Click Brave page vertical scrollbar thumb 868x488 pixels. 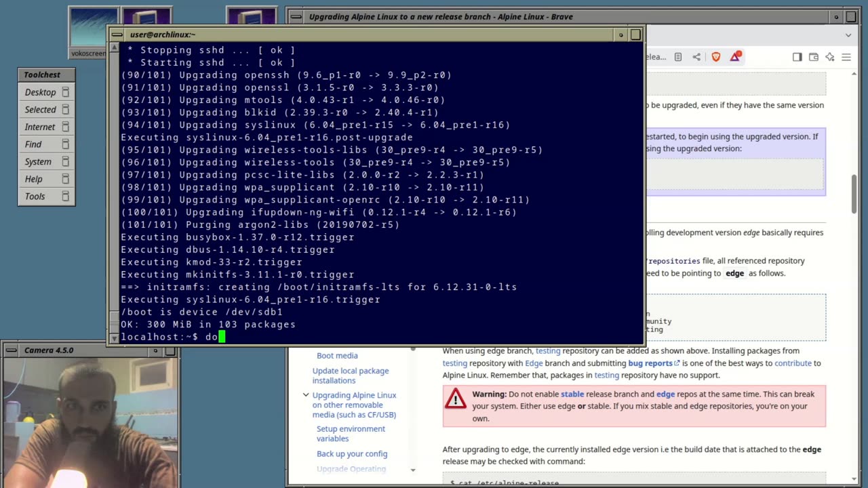tap(854, 194)
